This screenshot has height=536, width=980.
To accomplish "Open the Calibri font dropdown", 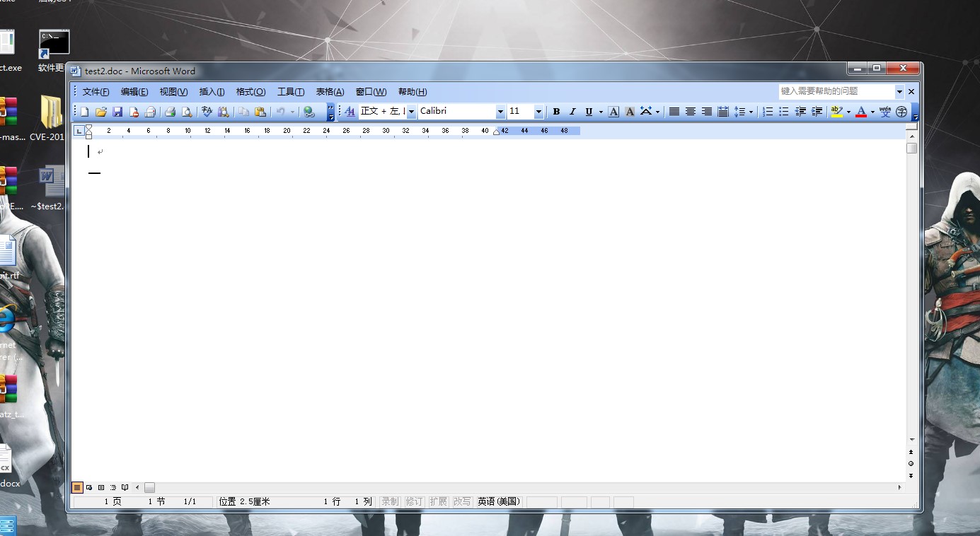I will [500, 112].
